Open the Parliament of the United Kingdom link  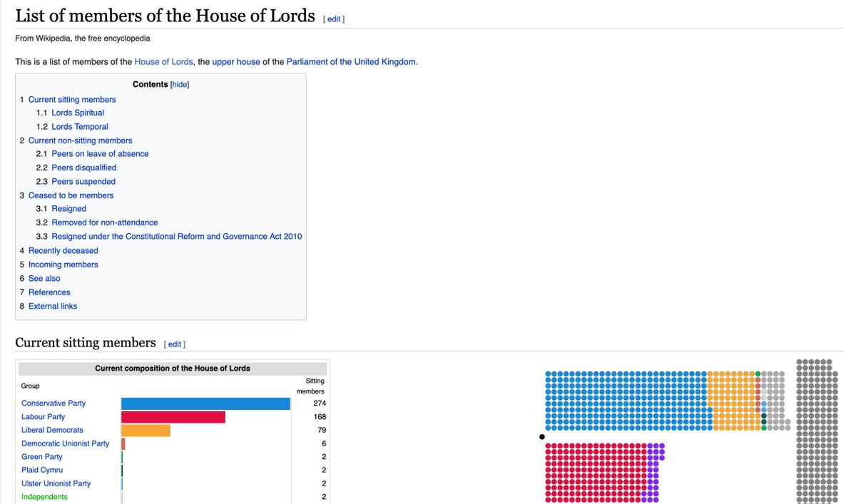coord(351,62)
